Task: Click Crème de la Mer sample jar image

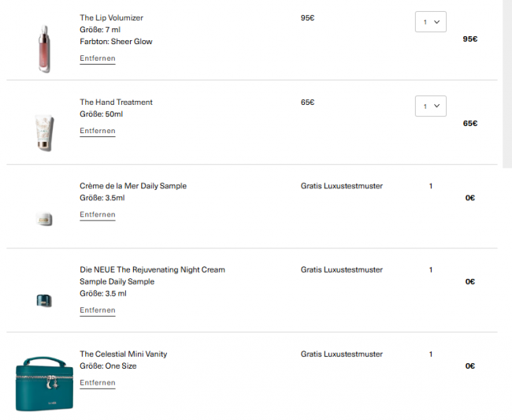Action: pyautogui.click(x=43, y=220)
